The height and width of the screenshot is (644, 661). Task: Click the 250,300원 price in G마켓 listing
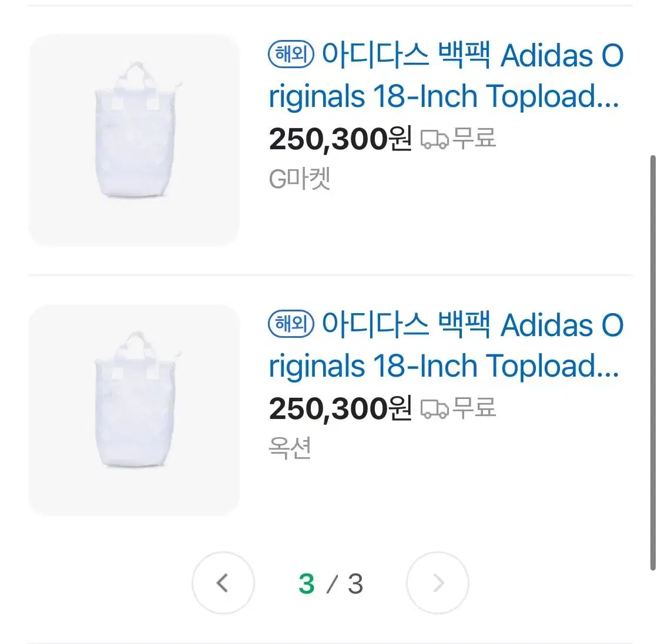340,139
